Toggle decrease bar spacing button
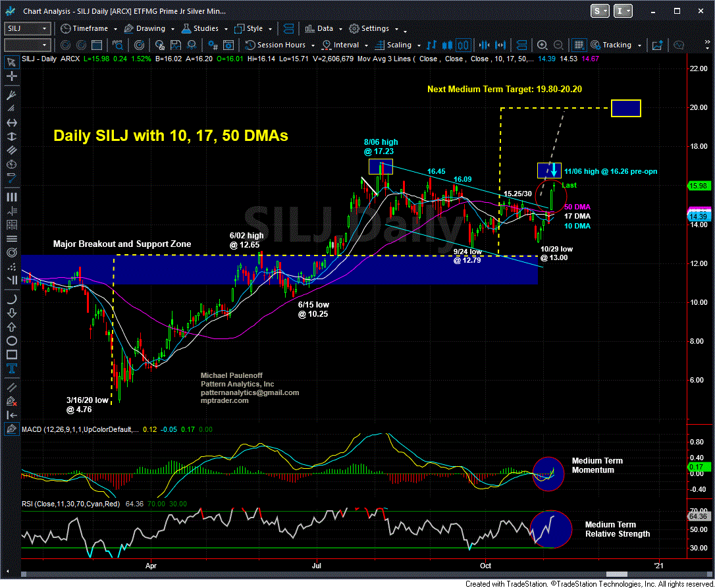The image size is (715, 588). click(485, 45)
